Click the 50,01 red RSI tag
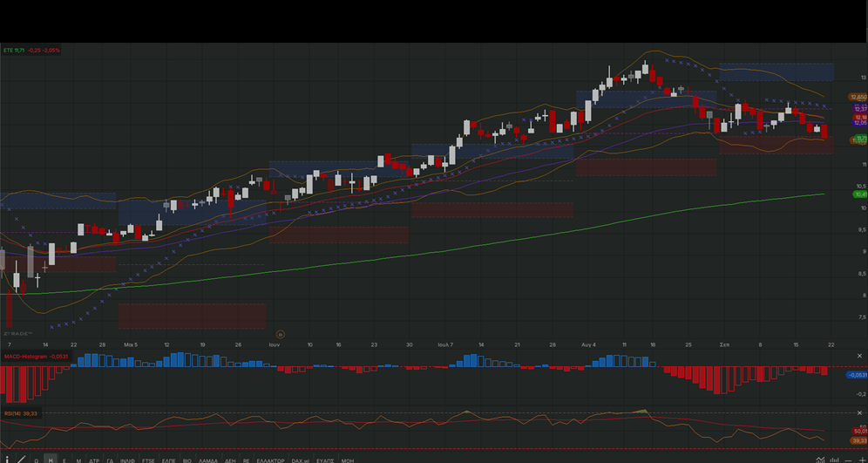 point(860,431)
